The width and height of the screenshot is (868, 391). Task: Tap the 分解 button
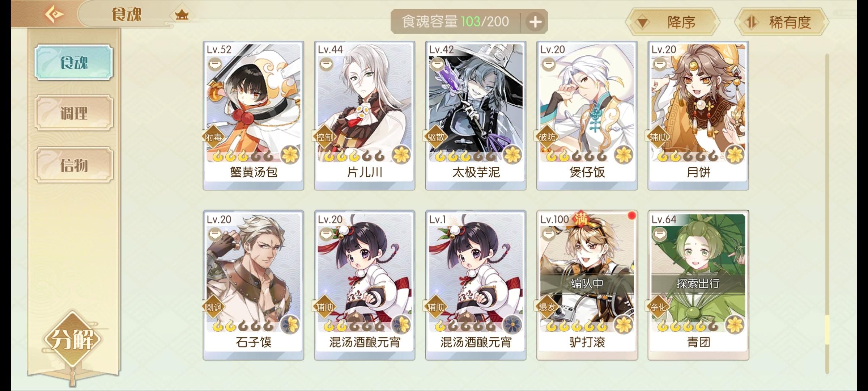(72, 339)
